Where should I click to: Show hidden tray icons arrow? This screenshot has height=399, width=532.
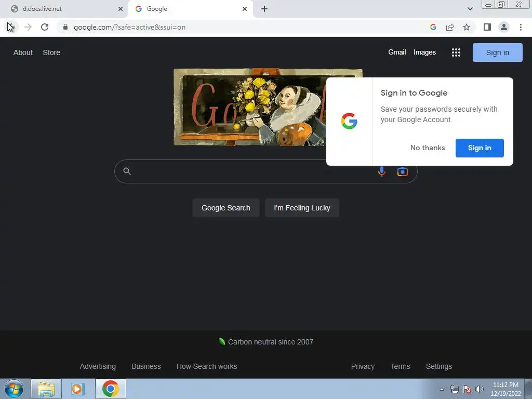pos(442,389)
